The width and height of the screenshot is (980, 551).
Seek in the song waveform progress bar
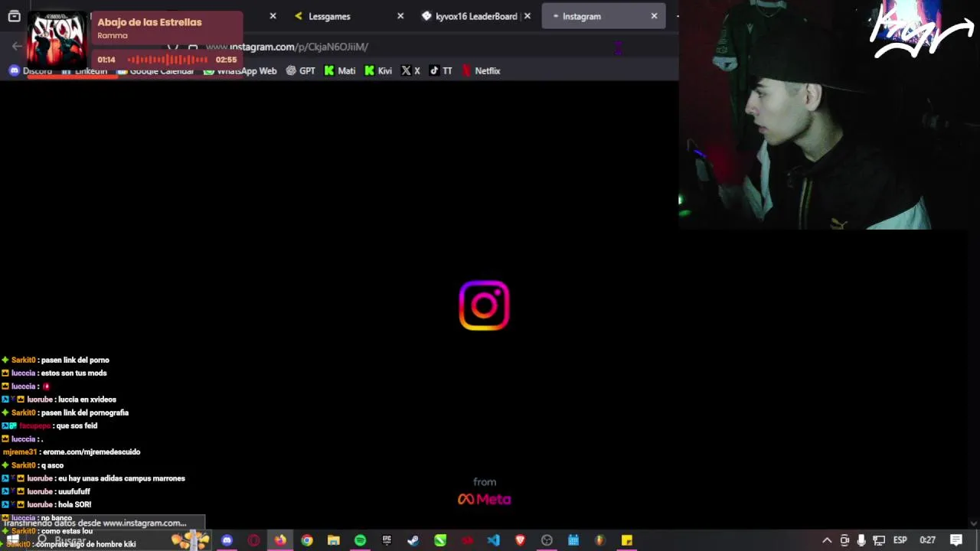point(168,60)
